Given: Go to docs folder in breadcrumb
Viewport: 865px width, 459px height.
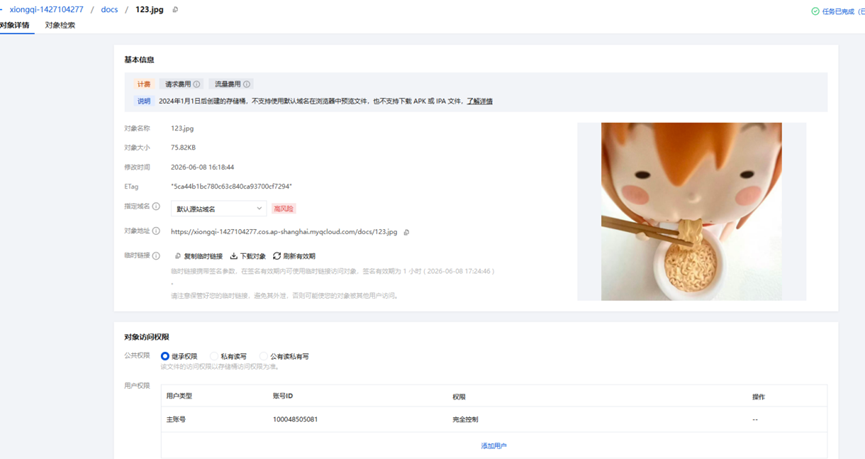Looking at the screenshot, I should click(x=109, y=9).
